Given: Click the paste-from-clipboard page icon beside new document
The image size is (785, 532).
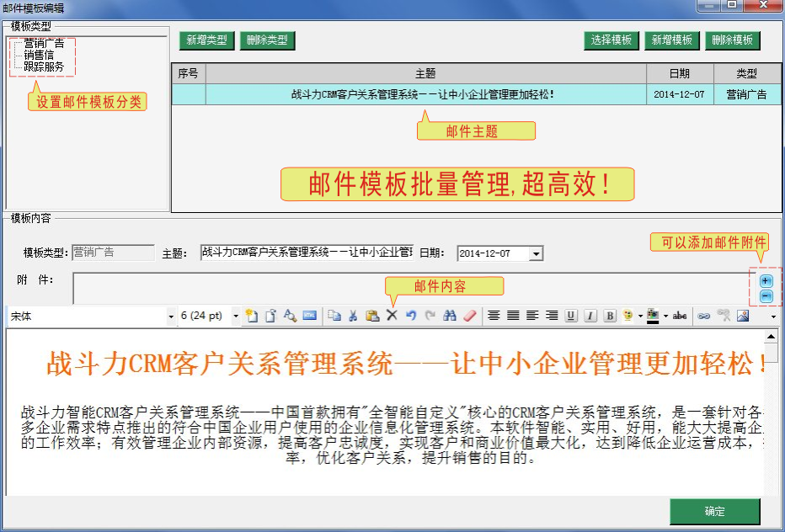Looking at the screenshot, I should [x=271, y=316].
